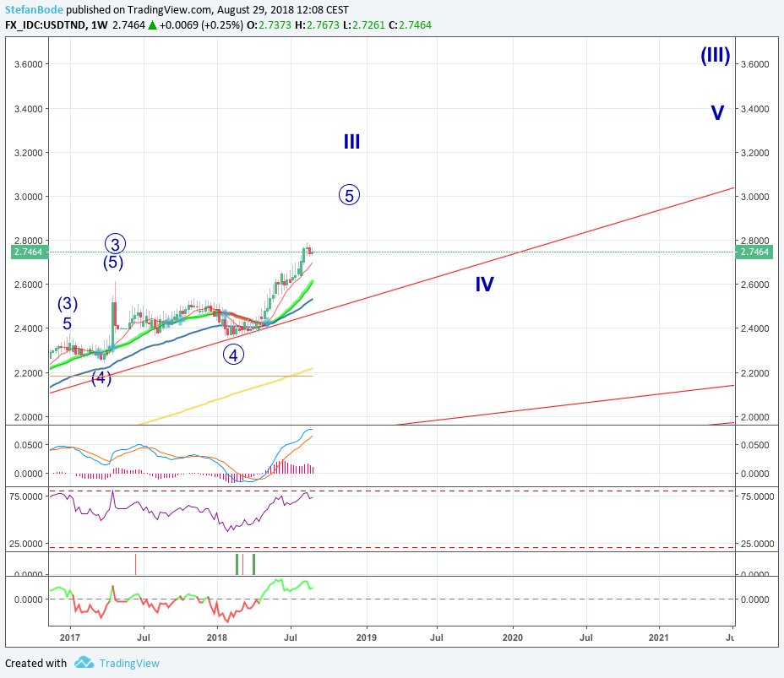Click the +0.0069 (+0.25%) change value
Viewport: 784px width, 678px height.
coord(202,25)
